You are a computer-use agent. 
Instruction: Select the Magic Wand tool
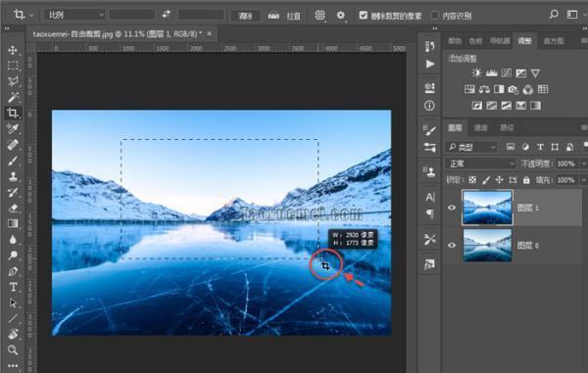[13, 97]
